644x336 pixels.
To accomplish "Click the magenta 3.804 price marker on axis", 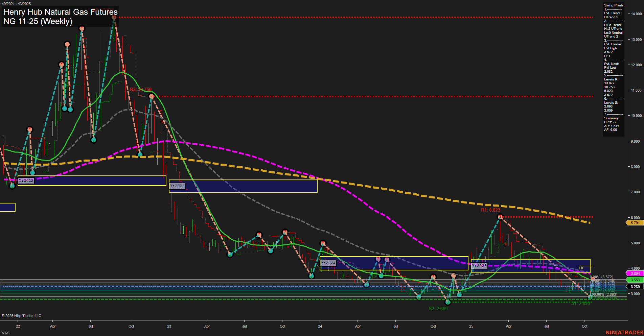I will coord(634,272).
